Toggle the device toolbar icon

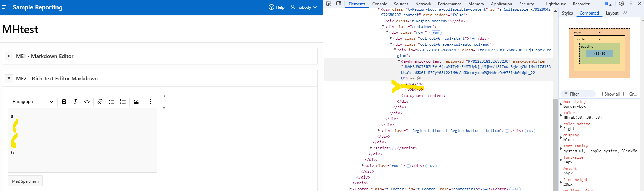pos(338,4)
